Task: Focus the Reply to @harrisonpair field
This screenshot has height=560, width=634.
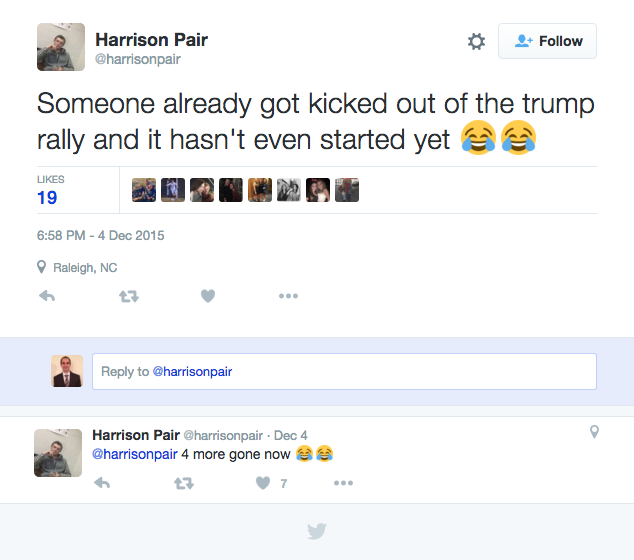Action: coord(344,371)
